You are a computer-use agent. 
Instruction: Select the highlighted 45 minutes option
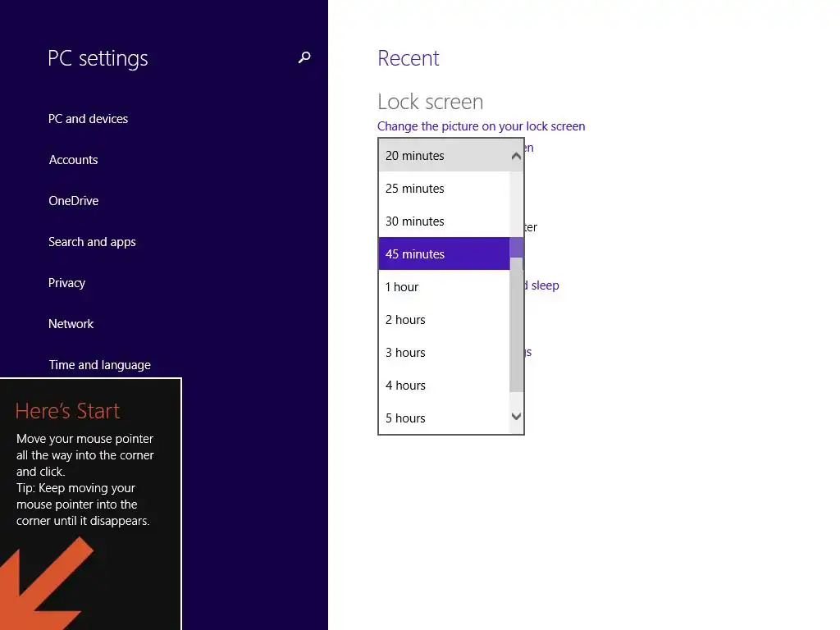point(444,254)
